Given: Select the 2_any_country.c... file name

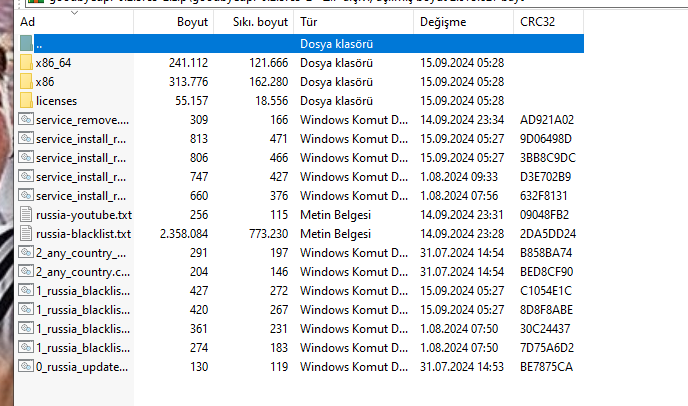Looking at the screenshot, I should tap(82, 272).
